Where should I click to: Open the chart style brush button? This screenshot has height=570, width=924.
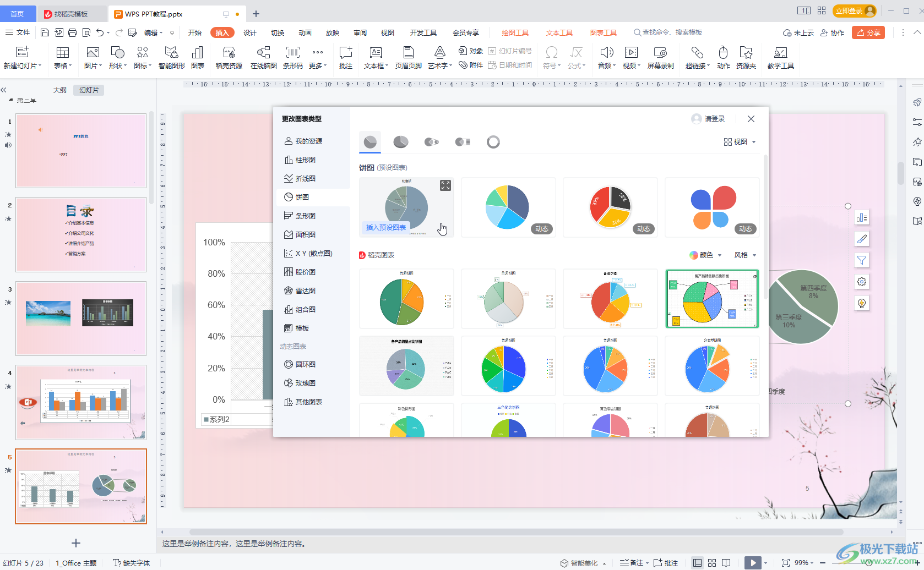click(x=862, y=239)
